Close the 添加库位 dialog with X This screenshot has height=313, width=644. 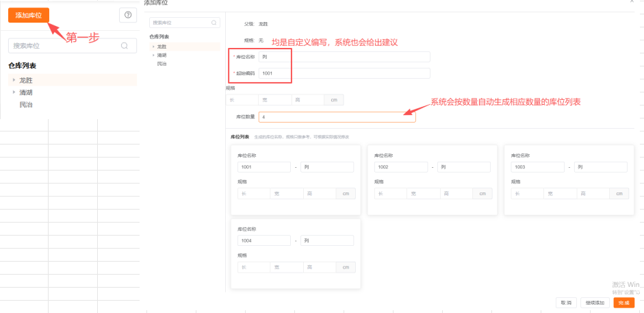click(632, 2)
